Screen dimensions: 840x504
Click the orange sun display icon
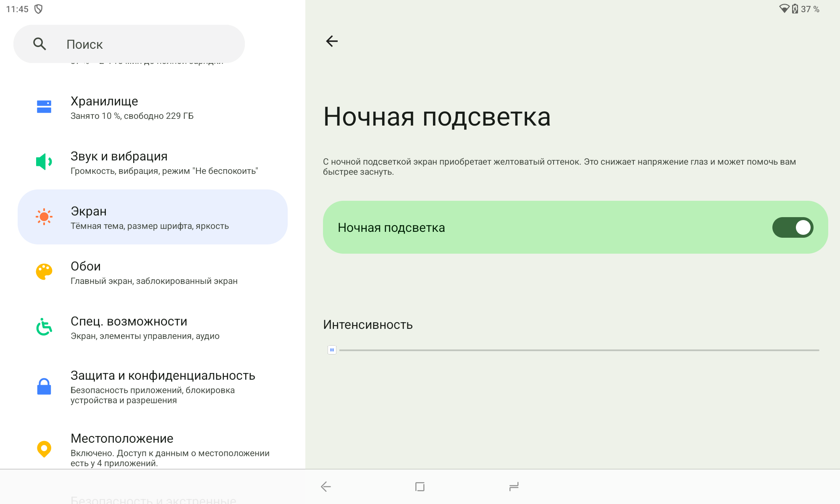pyautogui.click(x=44, y=217)
